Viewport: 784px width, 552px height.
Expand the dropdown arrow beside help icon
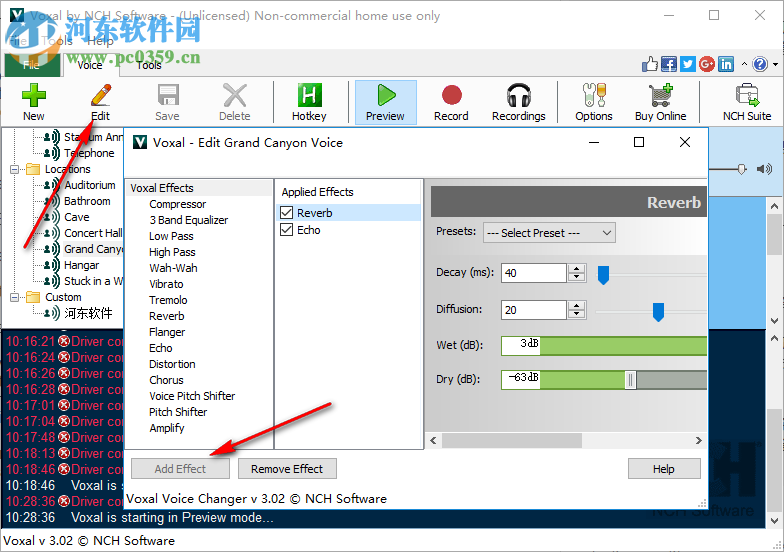pos(776,64)
